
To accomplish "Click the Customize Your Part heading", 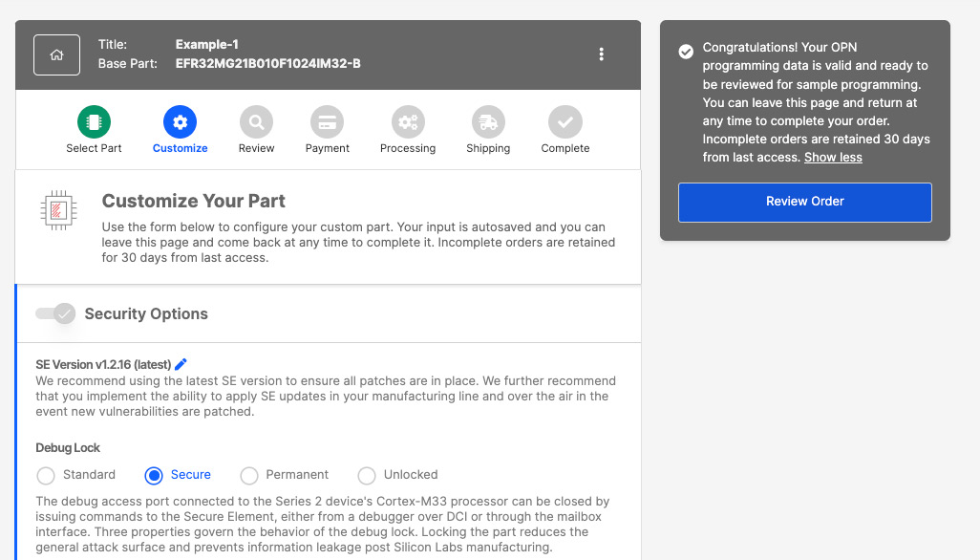I will tap(194, 201).
